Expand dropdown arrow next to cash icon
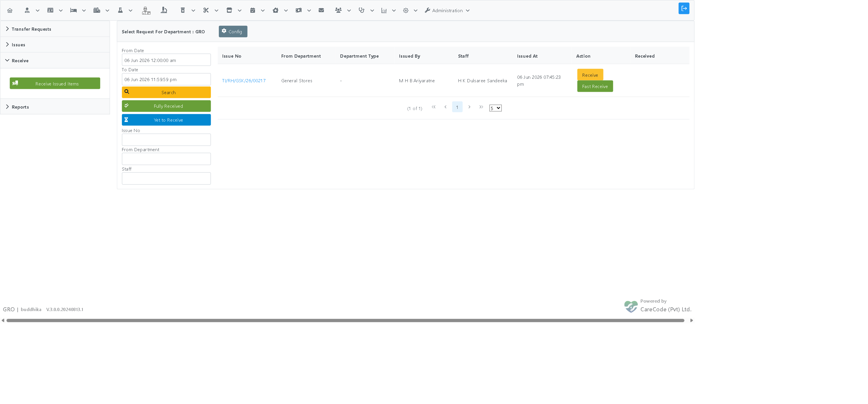 coord(309,11)
